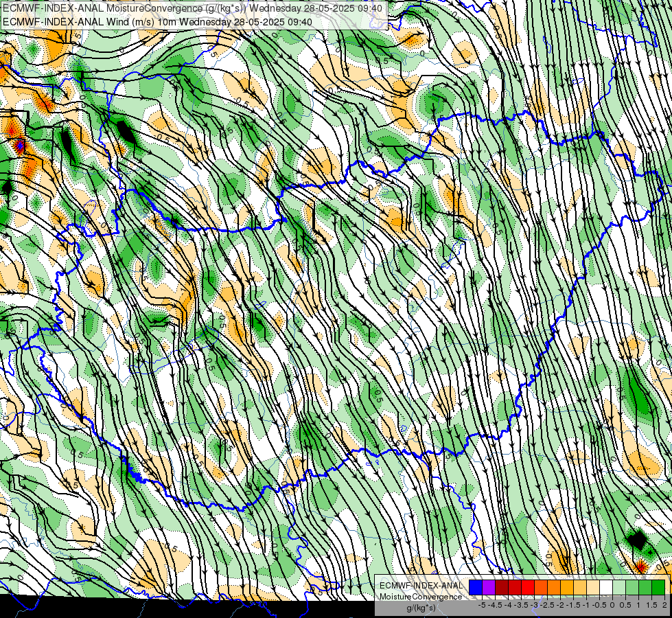672x618 pixels.
Task: Pick the palest green swatch after 0
Action: (x=619, y=588)
